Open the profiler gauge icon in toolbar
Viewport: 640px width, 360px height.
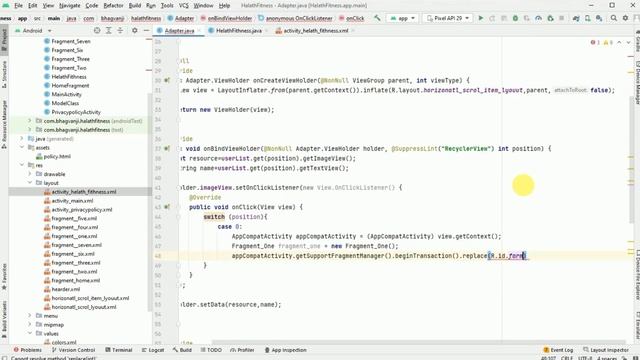[538, 18]
